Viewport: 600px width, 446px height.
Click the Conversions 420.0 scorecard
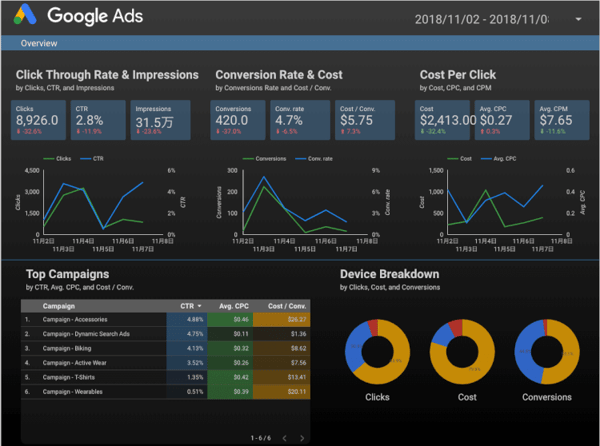tap(238, 120)
